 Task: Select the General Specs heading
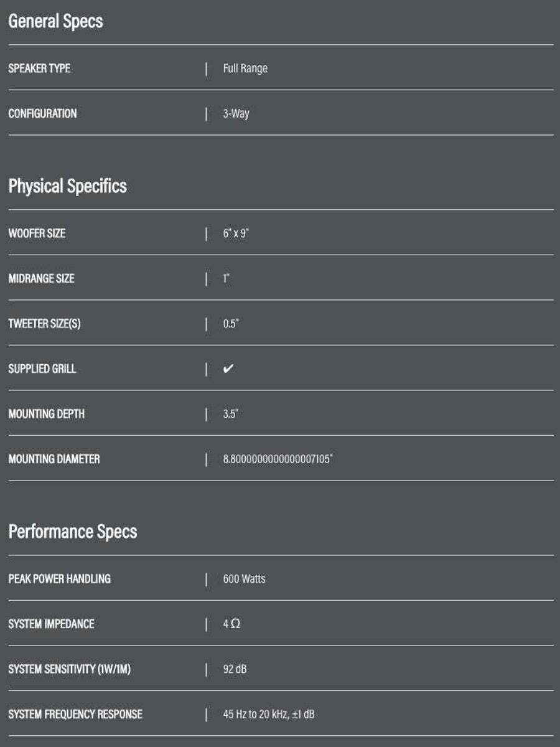55,21
